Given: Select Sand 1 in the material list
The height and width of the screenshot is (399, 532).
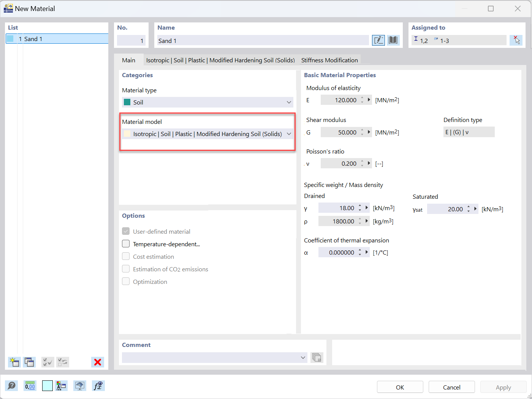Looking at the screenshot, I should (57, 39).
